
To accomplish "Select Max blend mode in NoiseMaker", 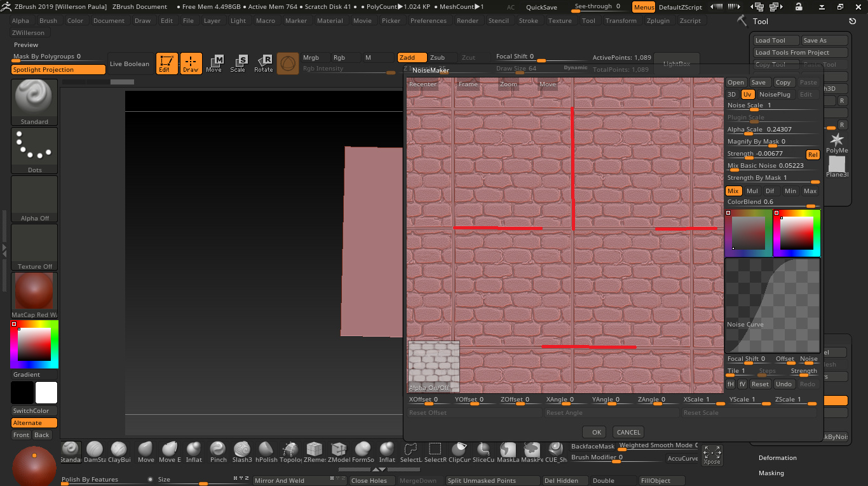I will [x=810, y=191].
